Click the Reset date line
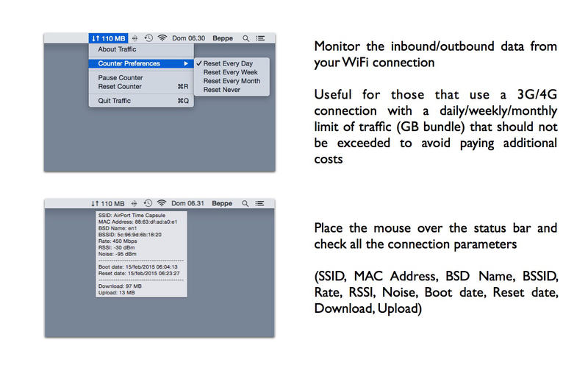 (139, 273)
